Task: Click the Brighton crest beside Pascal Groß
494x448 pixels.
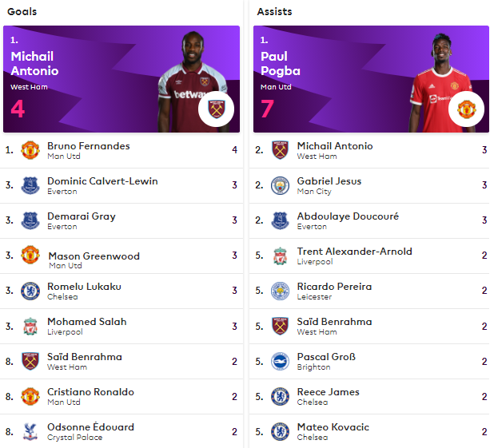Action: pos(280,361)
